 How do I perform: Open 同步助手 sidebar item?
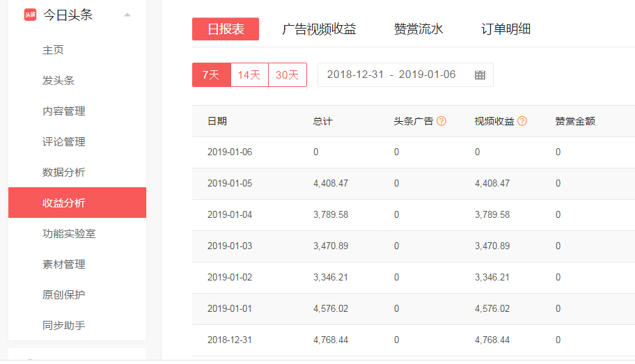tap(63, 326)
